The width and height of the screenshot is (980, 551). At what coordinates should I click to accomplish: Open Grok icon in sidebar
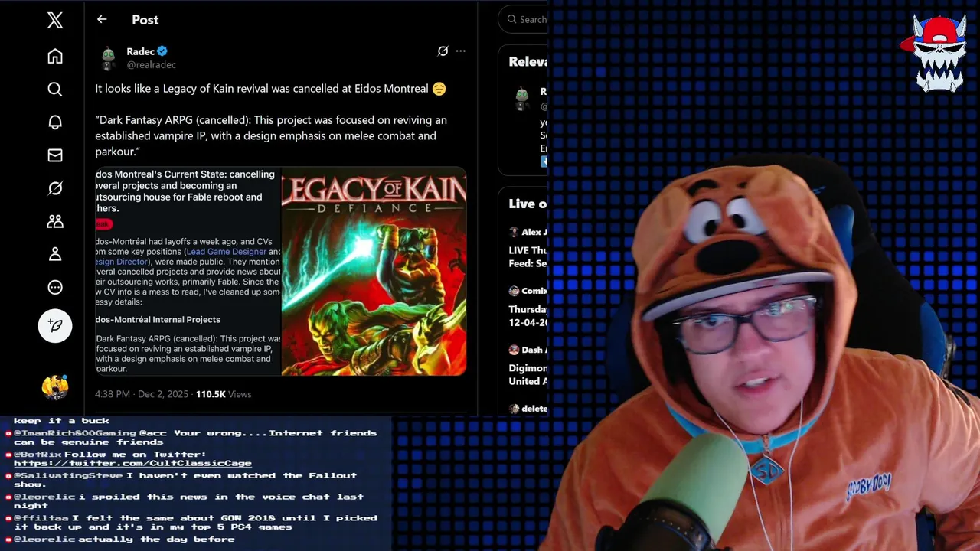(55, 188)
